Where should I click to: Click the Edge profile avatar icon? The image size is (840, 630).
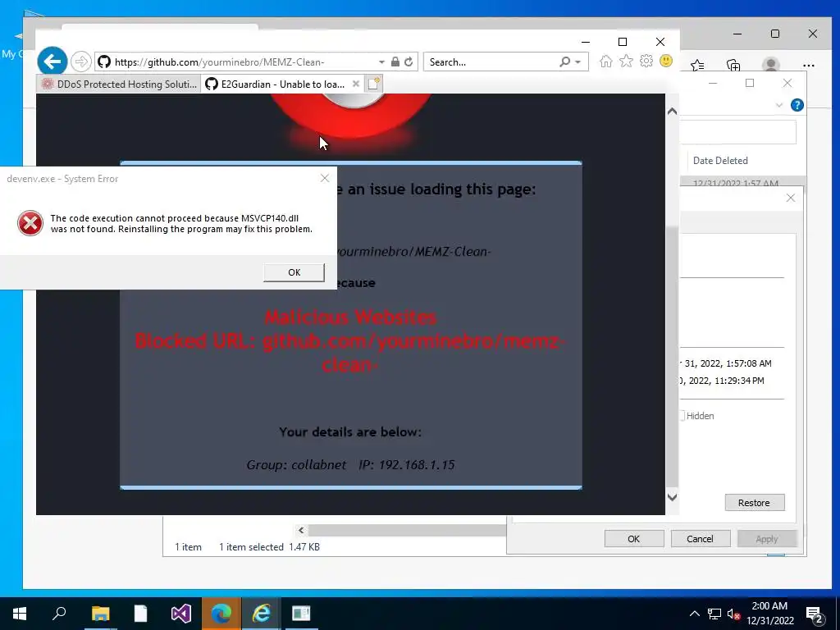point(771,65)
